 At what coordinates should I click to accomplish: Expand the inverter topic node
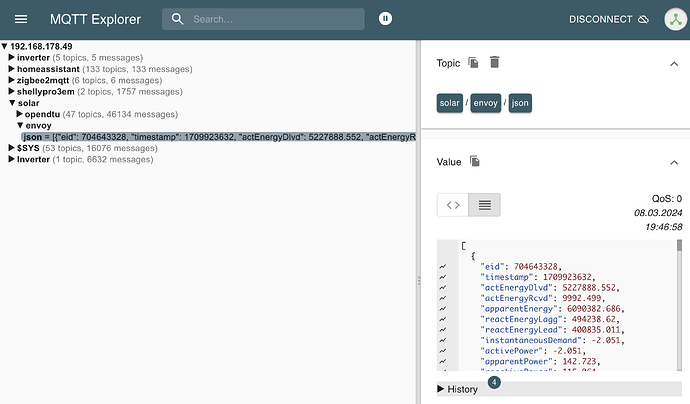12,57
